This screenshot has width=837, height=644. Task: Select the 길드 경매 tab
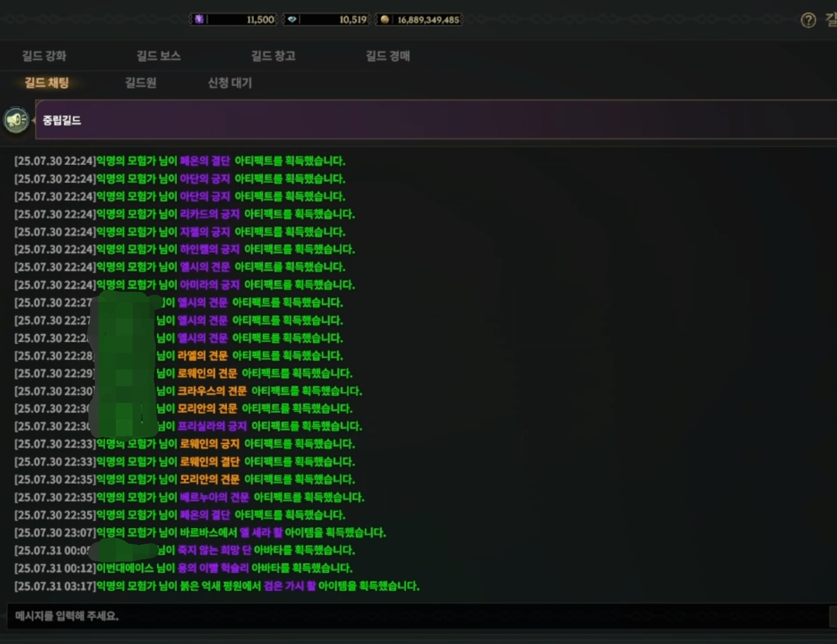tap(388, 56)
